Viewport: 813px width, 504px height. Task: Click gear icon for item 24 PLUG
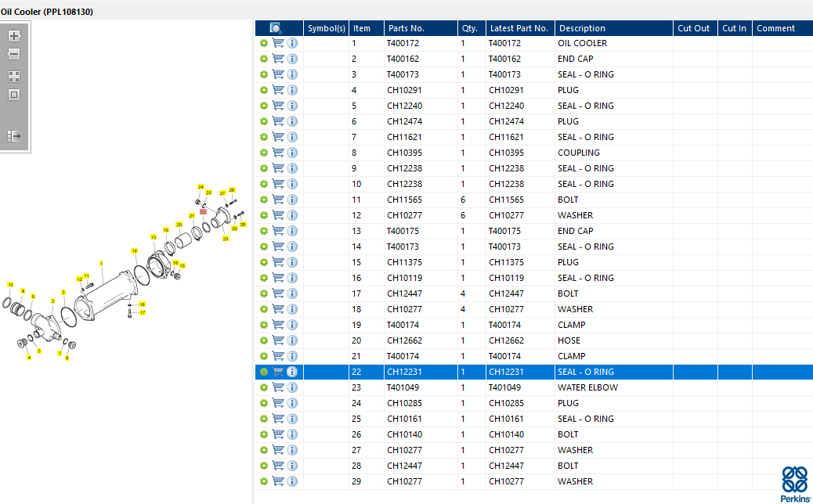(x=264, y=403)
